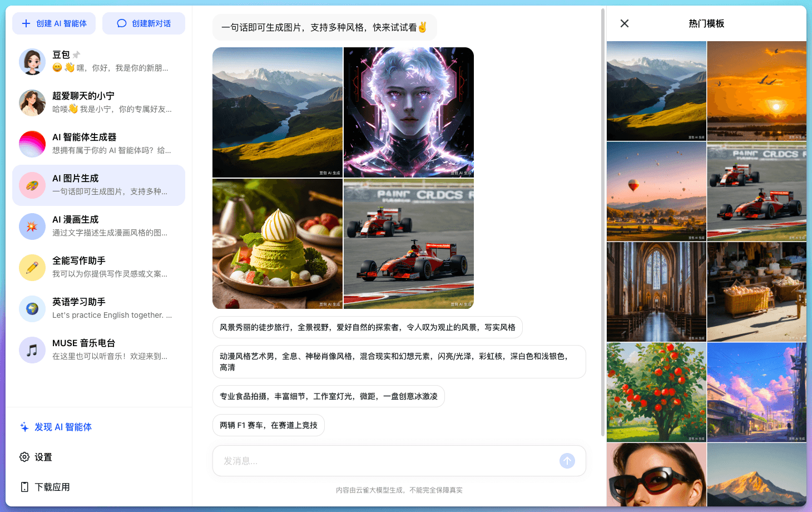Viewport: 812px width, 512px height.
Task: Click the chat bubble icon in 创建新对话
Action: [122, 23]
